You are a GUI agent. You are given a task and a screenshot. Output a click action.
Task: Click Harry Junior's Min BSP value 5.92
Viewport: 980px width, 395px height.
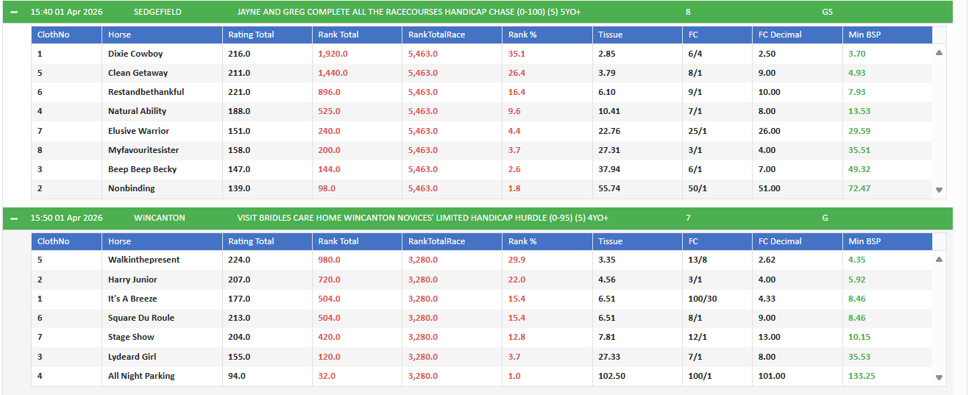coord(857,280)
